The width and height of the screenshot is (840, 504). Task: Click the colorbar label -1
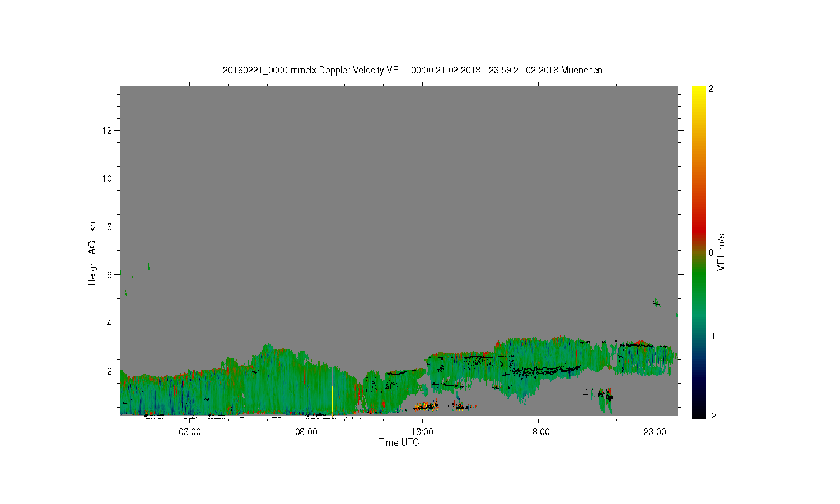(x=712, y=336)
